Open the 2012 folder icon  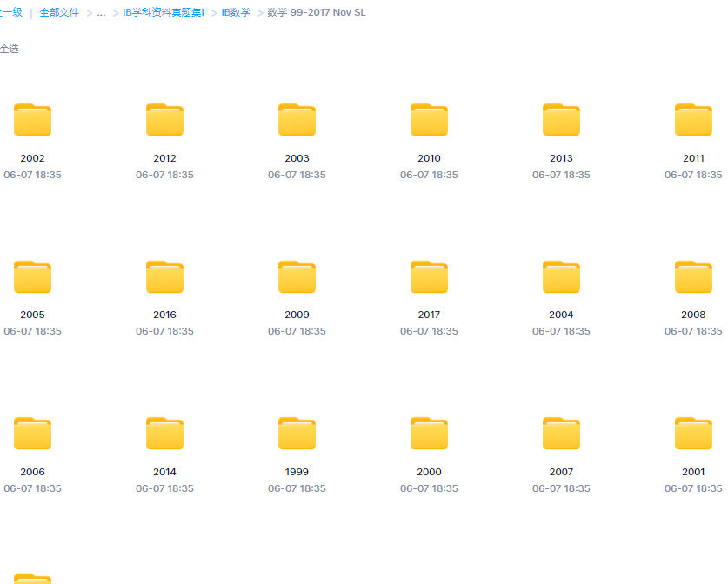164,120
